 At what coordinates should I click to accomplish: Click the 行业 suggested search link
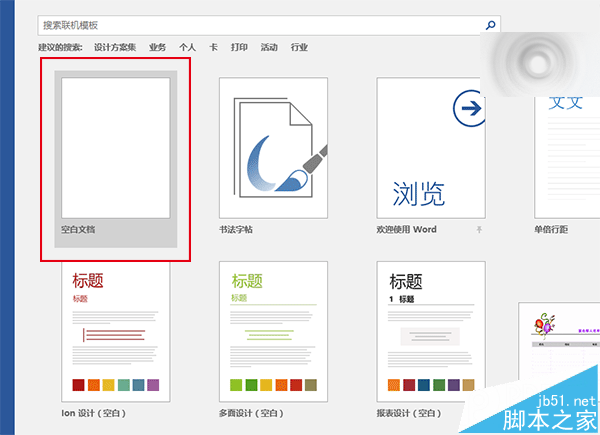coord(299,47)
